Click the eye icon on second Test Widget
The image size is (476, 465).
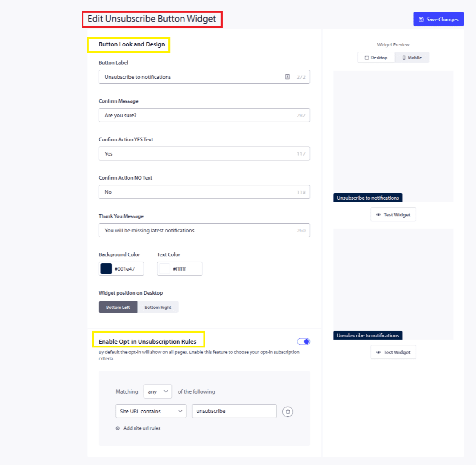(x=378, y=352)
